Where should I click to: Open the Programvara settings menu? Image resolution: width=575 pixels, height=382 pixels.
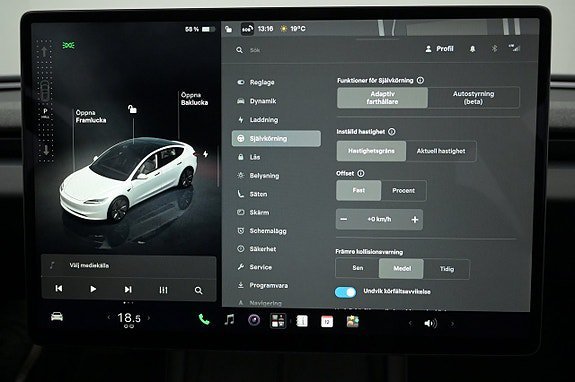coord(262,285)
